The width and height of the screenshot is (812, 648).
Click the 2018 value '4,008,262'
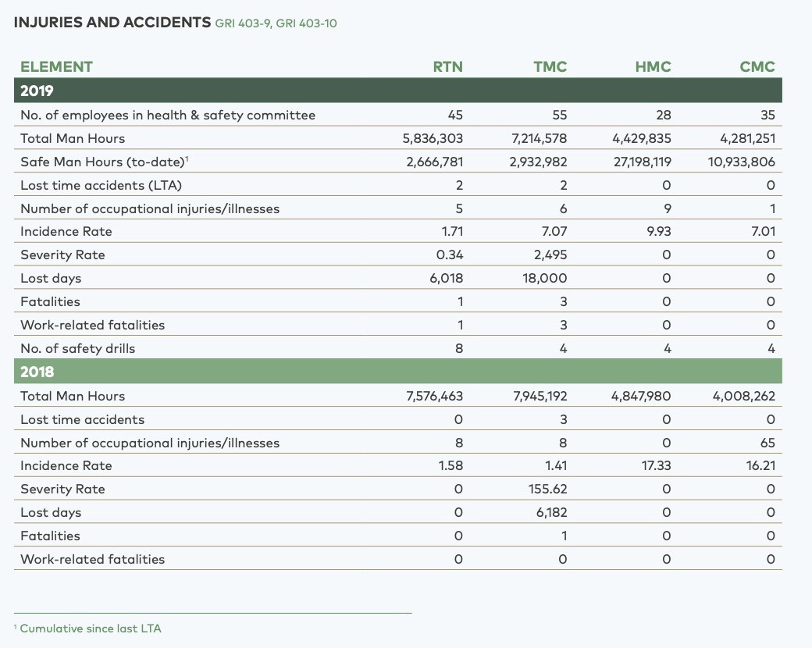tap(743, 396)
